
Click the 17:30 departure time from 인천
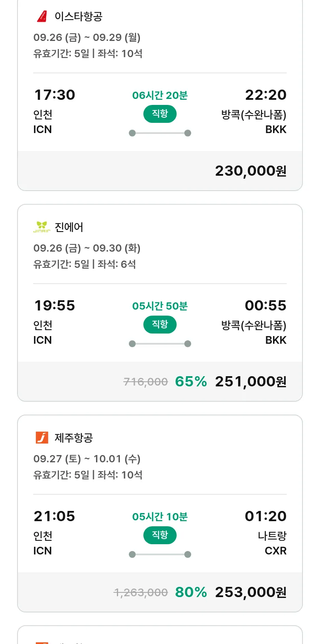click(54, 95)
